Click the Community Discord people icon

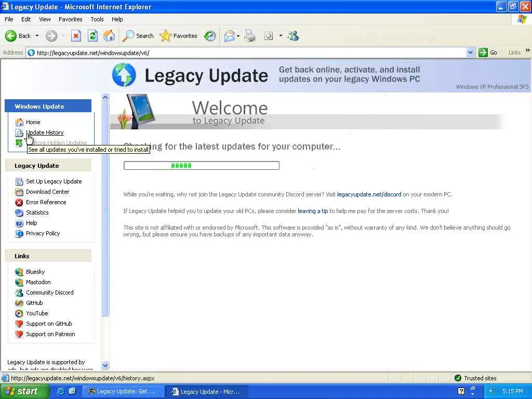19,293
